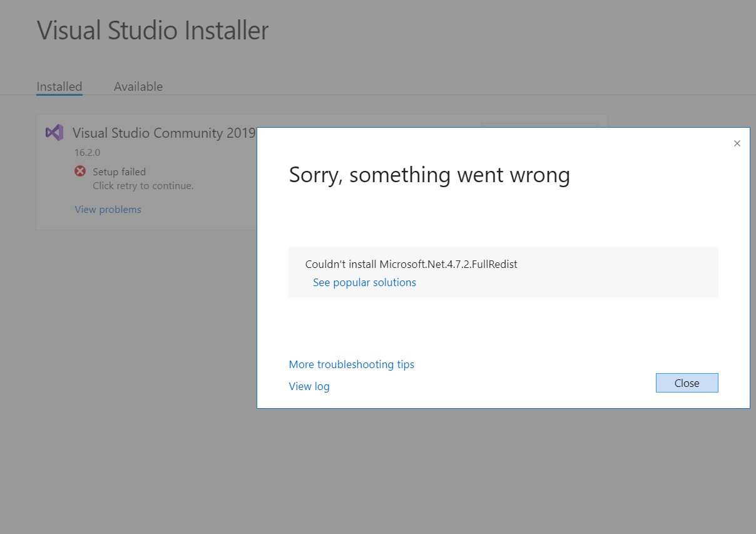756x534 pixels.
Task: Click the Close button in the dialog
Action: click(687, 383)
